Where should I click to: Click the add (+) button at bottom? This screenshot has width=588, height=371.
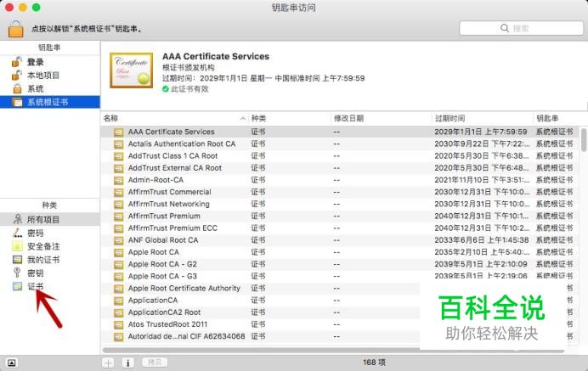click(108, 363)
